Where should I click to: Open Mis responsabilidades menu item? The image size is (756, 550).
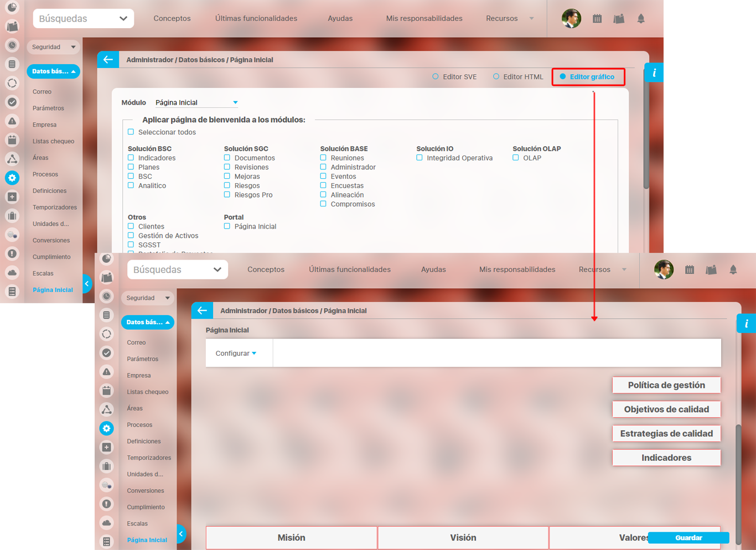424,19
